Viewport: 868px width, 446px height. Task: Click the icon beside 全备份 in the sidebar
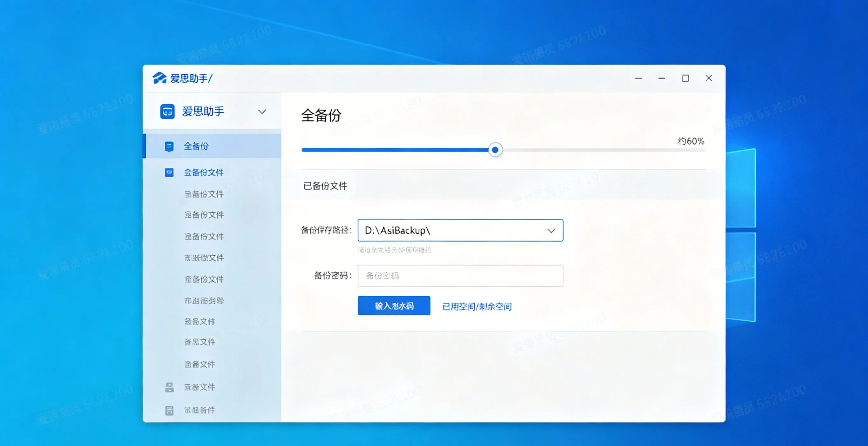[169, 146]
